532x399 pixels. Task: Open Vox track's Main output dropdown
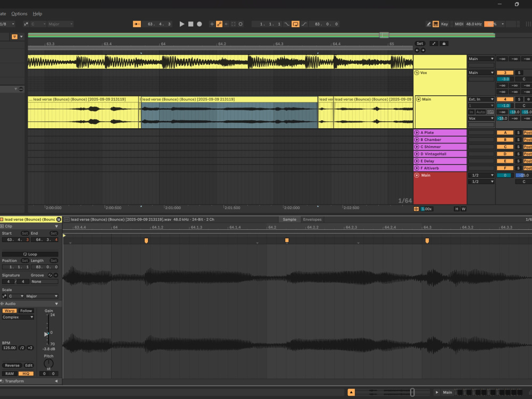pyautogui.click(x=481, y=72)
